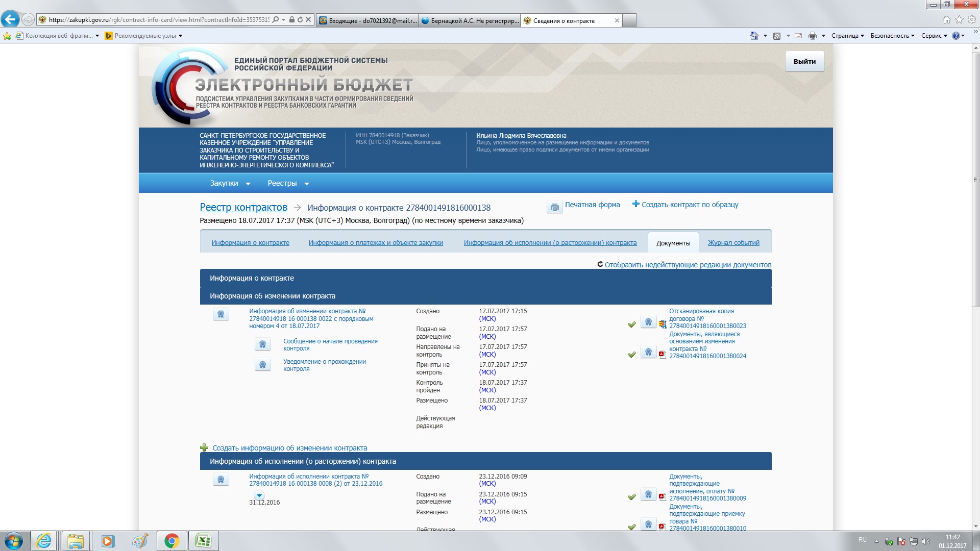Click signature icon for 'Информация об исполнении контракта' entry
Screen dimensions: 980x551
[220, 480]
